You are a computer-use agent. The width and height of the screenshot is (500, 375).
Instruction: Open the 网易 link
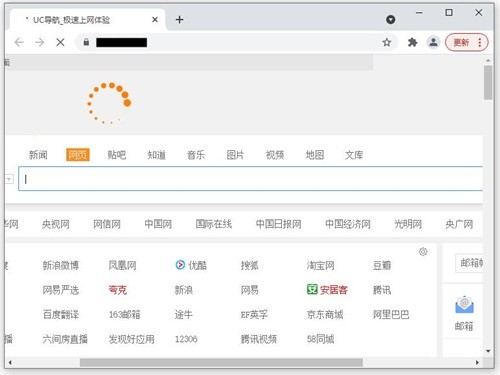(250, 290)
